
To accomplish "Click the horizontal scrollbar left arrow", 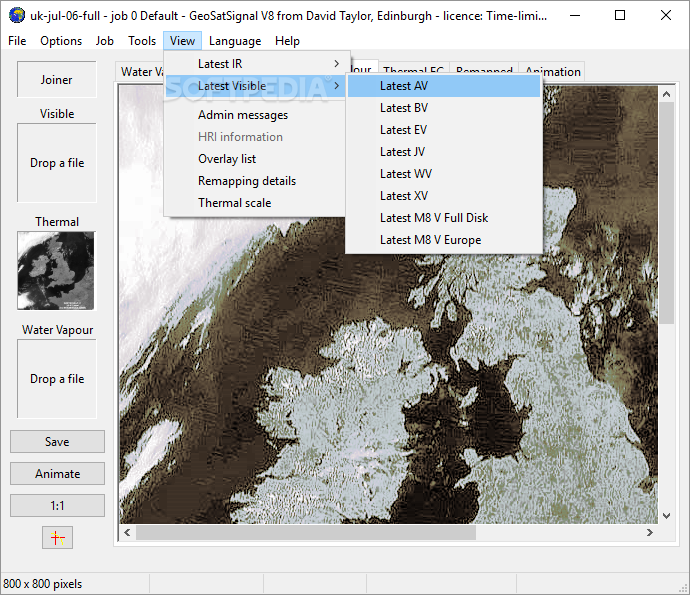I will coord(127,533).
